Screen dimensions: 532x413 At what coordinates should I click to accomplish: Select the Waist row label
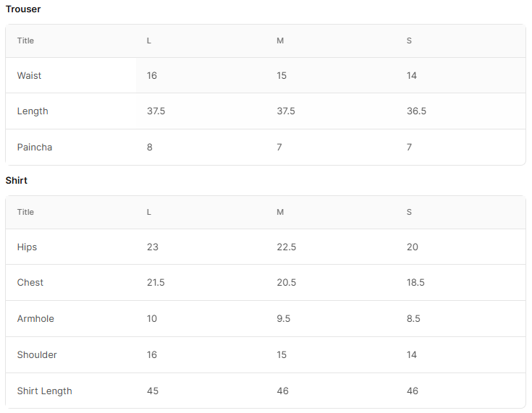[29, 75]
